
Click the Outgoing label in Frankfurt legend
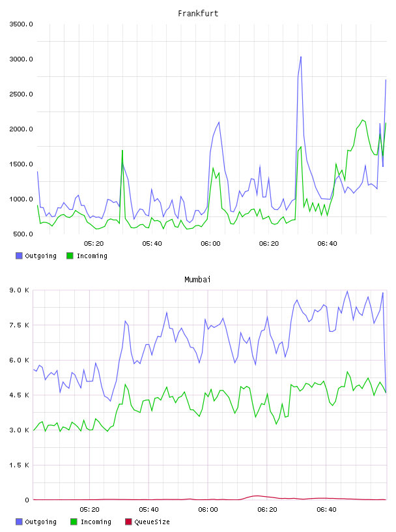point(40,256)
